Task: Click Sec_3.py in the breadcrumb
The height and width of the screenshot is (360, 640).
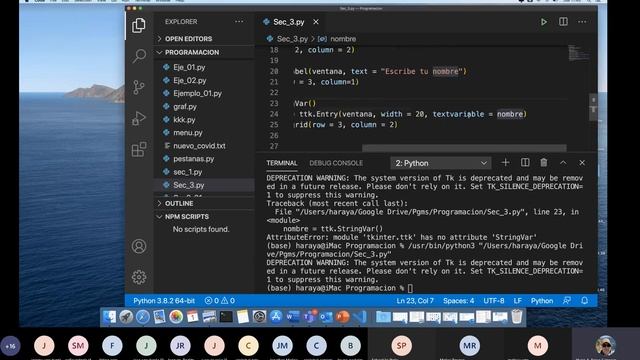Action: click(292, 39)
